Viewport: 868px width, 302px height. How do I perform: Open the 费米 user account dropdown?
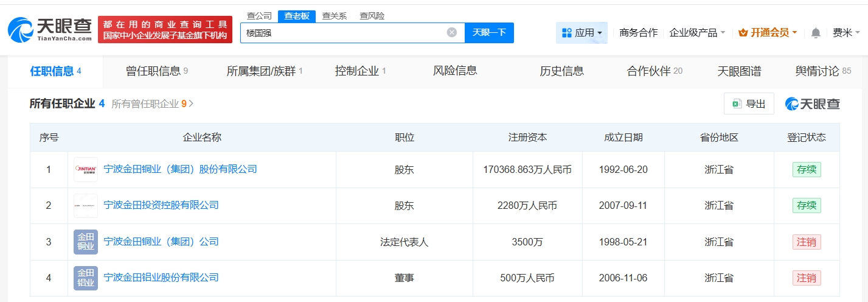pos(845,33)
